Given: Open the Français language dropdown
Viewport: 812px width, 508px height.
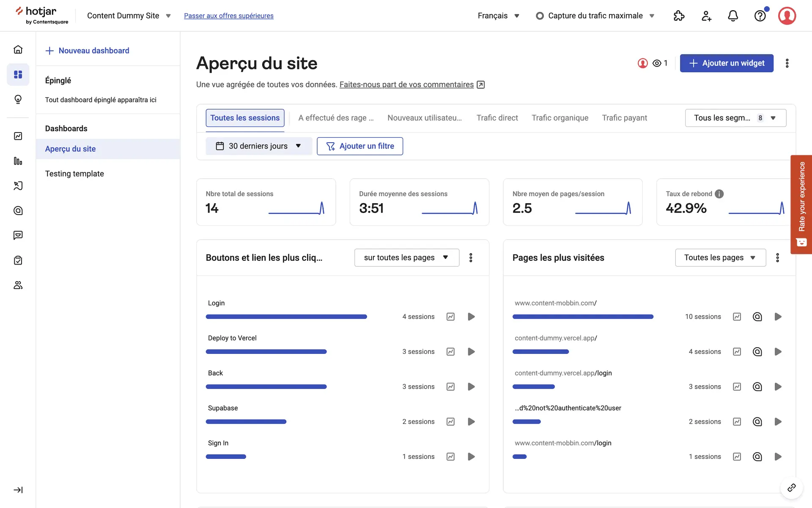Looking at the screenshot, I should (x=498, y=16).
